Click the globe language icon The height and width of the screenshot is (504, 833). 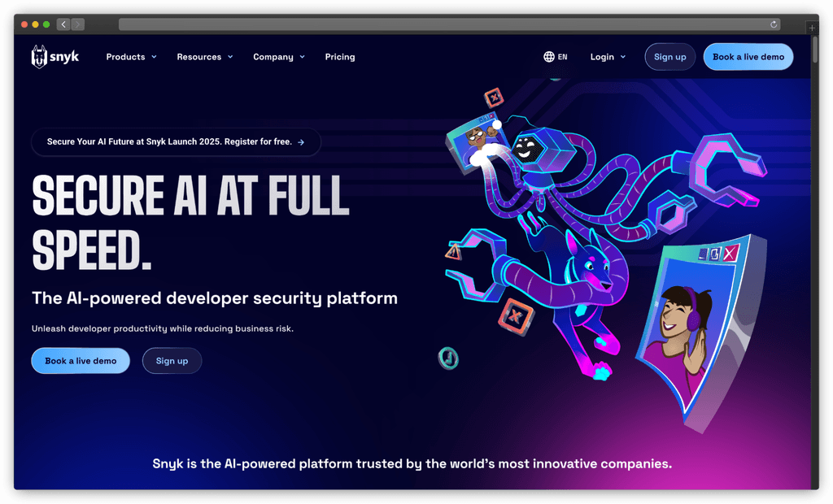[549, 57]
